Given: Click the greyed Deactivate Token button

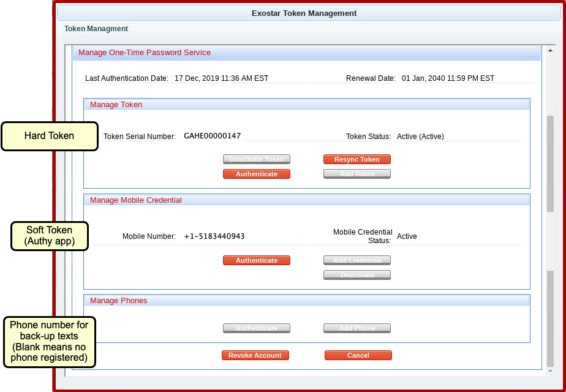Looking at the screenshot, I should tap(256, 159).
